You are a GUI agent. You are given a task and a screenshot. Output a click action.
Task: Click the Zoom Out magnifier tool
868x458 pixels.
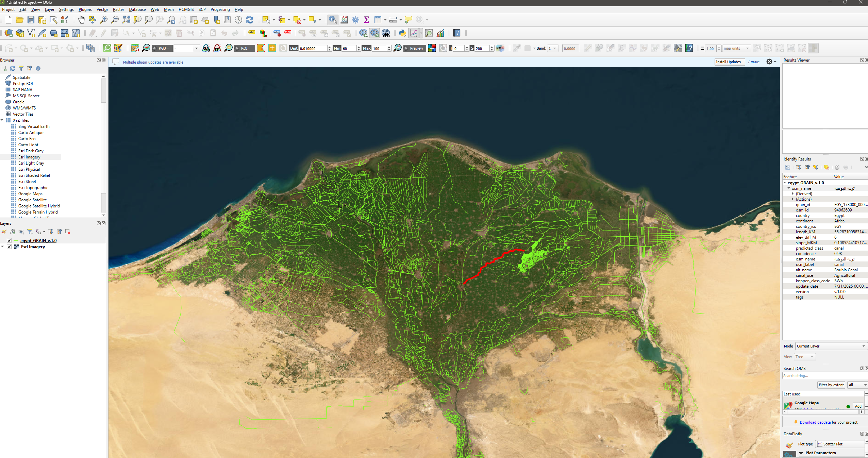tap(115, 20)
